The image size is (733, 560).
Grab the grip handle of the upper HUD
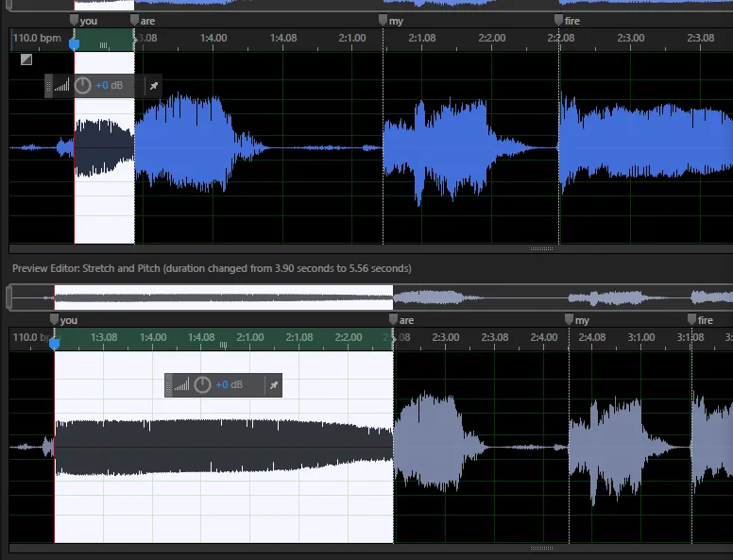[50, 86]
